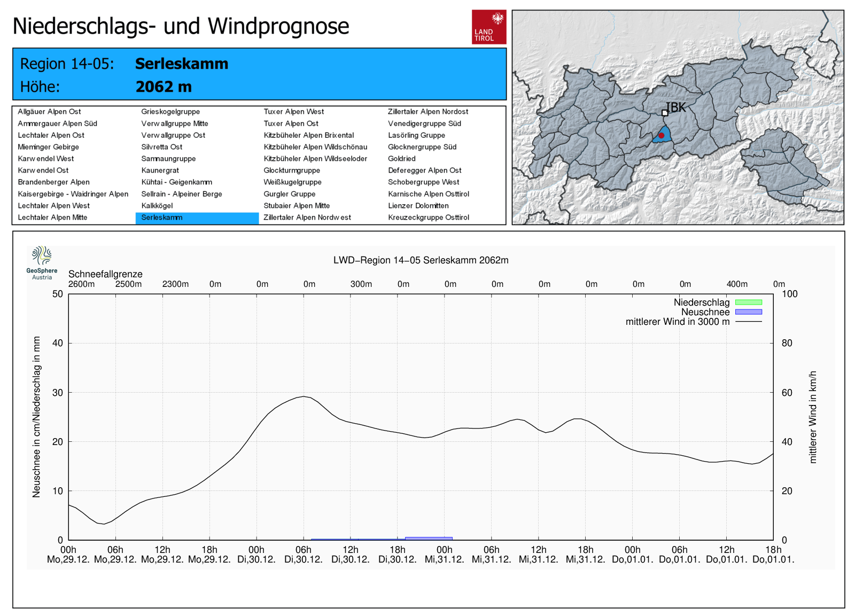Click the 2600m Schneefallgrenze value

click(x=81, y=284)
